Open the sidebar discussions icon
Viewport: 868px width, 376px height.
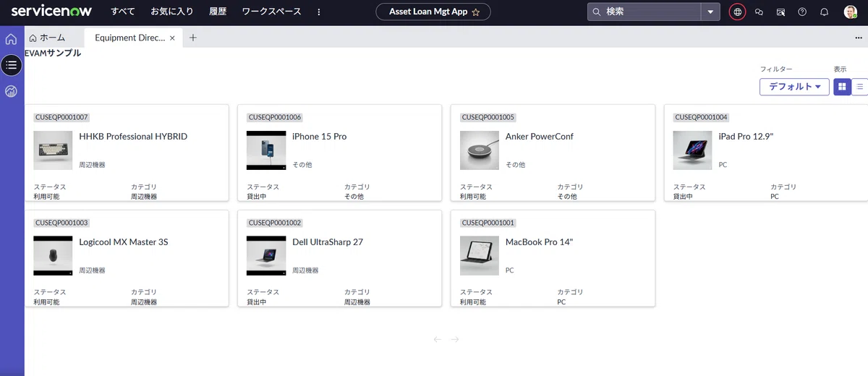[780, 12]
